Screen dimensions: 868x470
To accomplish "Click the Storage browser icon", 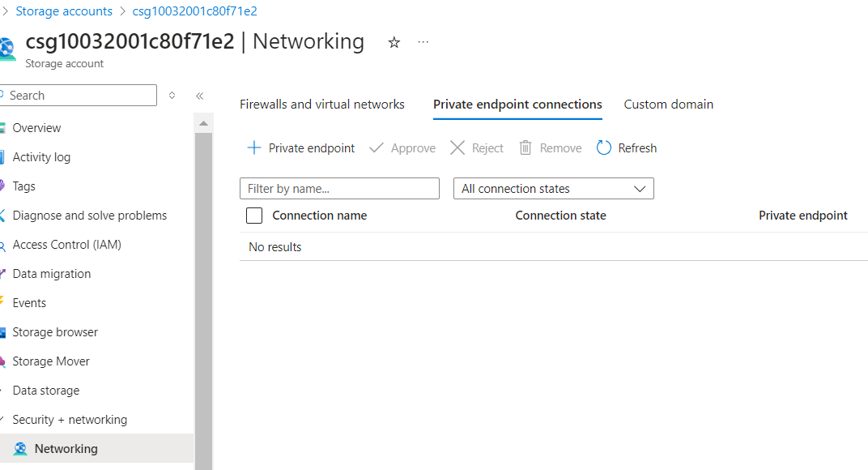I will [3, 332].
